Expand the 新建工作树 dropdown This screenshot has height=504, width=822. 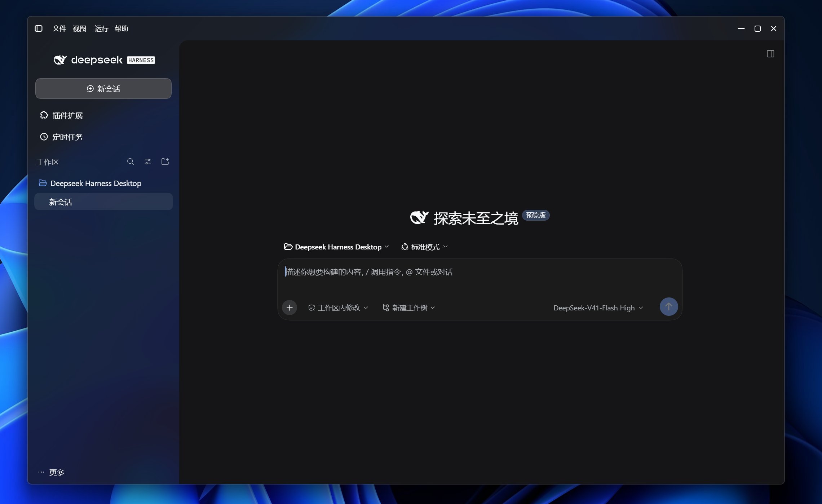[x=409, y=308]
